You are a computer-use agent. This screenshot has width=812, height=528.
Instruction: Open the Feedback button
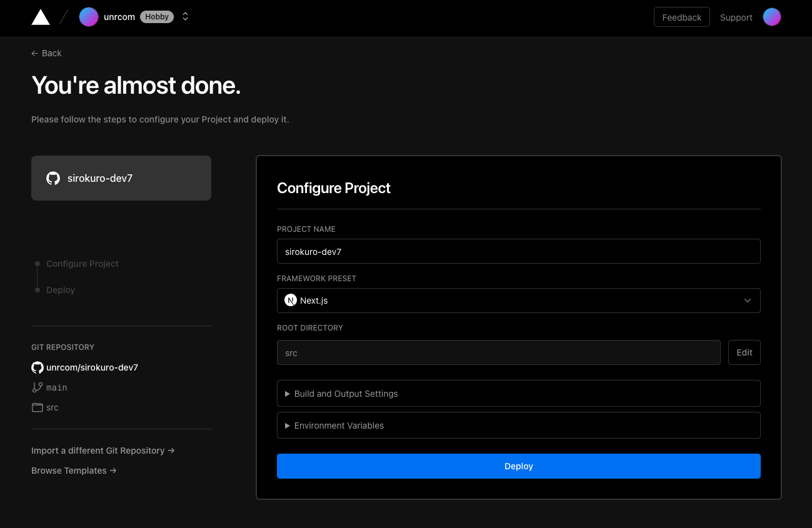(682, 17)
